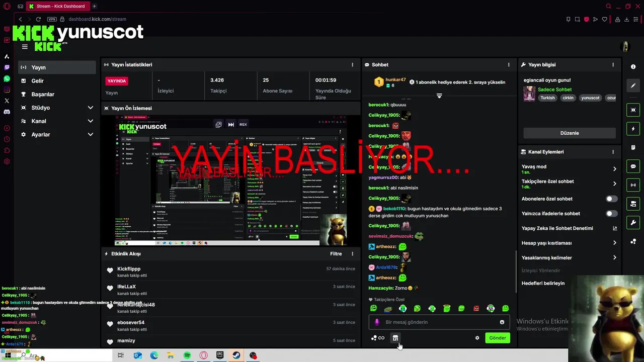
Task: Click the info icon in right rail
Action: click(x=633, y=67)
